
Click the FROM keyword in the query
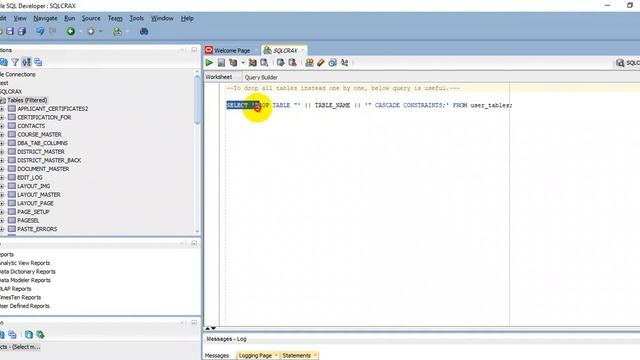(x=460, y=105)
